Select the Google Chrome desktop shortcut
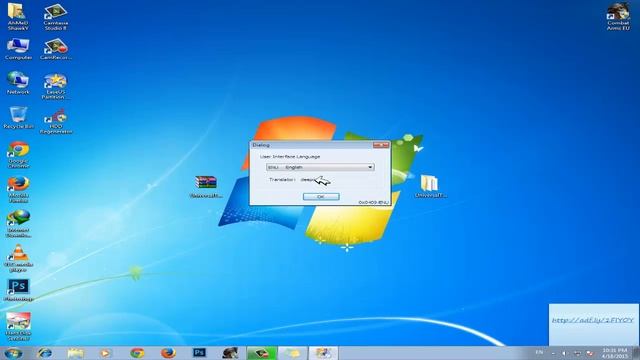640x360 pixels. pos(18,155)
